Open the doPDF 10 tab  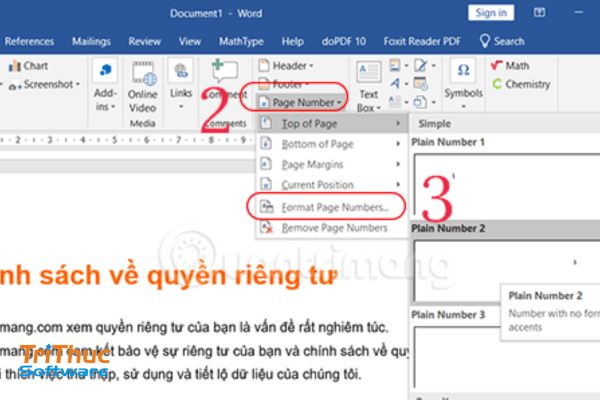point(344,41)
